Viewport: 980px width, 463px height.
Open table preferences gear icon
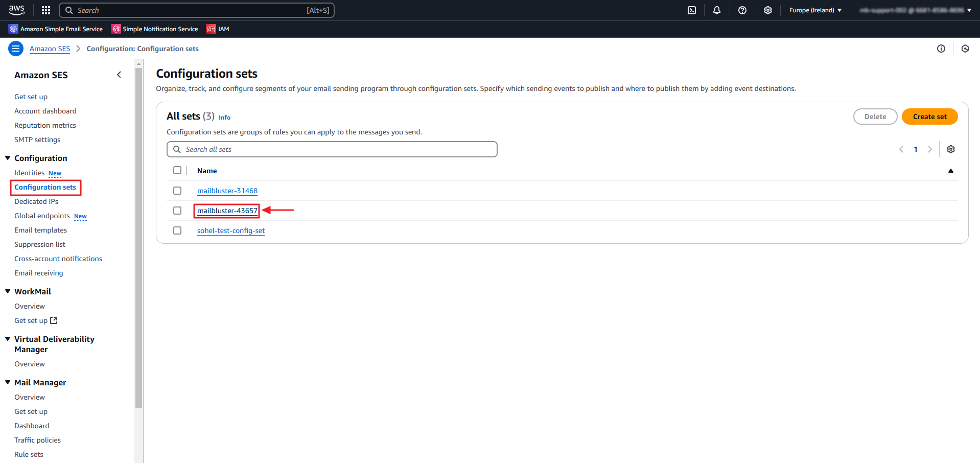(x=950, y=149)
